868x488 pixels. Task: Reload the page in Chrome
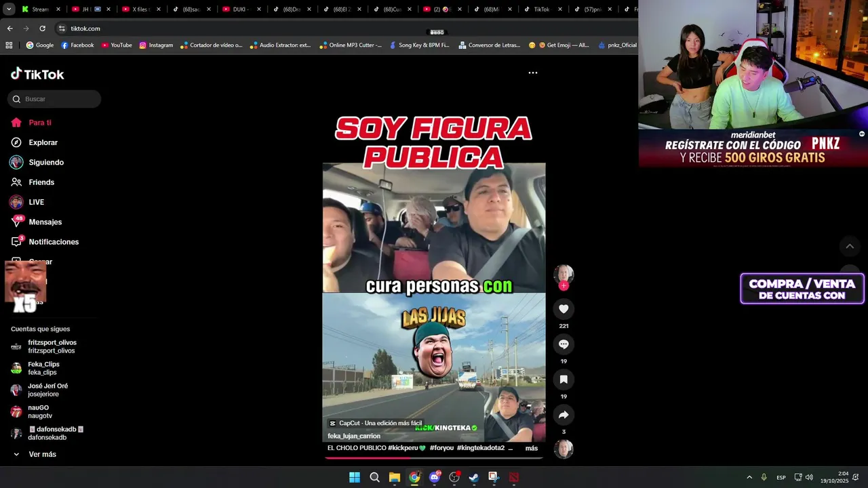[x=42, y=28]
